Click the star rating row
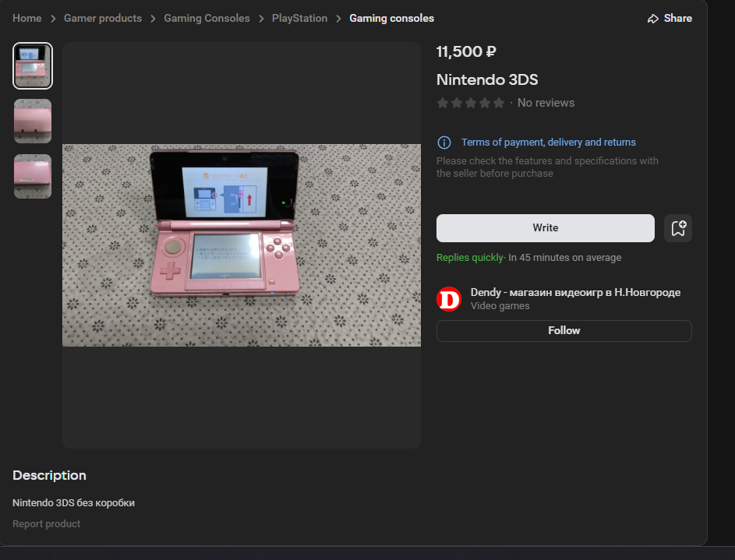 coord(470,103)
